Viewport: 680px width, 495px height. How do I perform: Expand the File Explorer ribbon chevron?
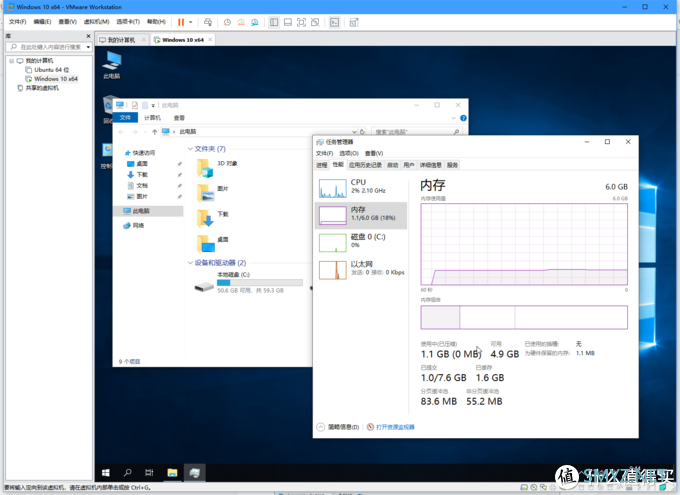click(453, 118)
